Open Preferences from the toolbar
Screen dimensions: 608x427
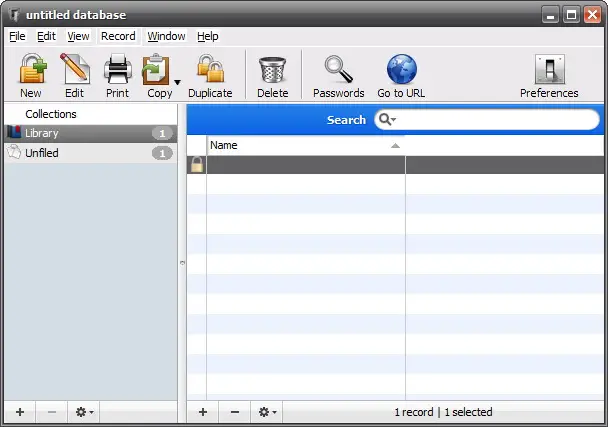(549, 76)
